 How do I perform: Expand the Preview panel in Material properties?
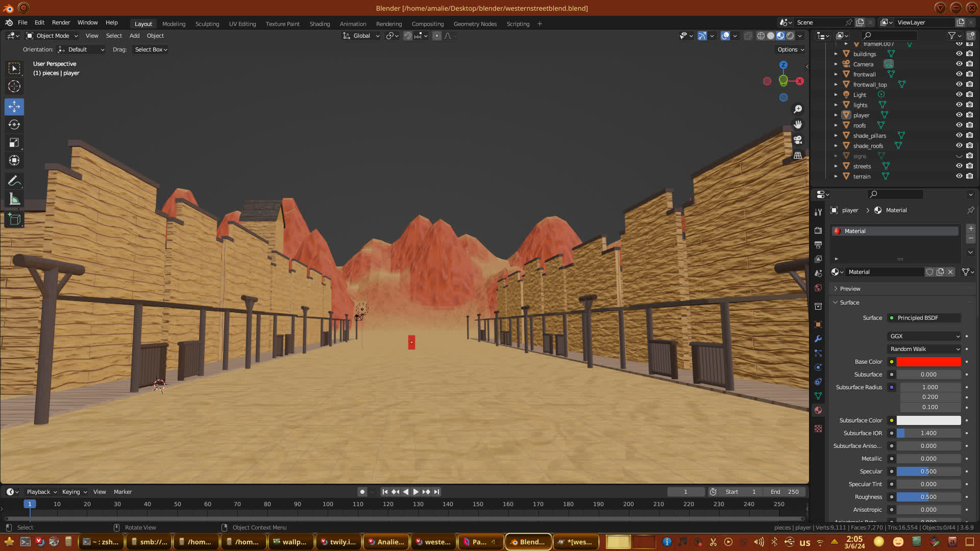(850, 289)
